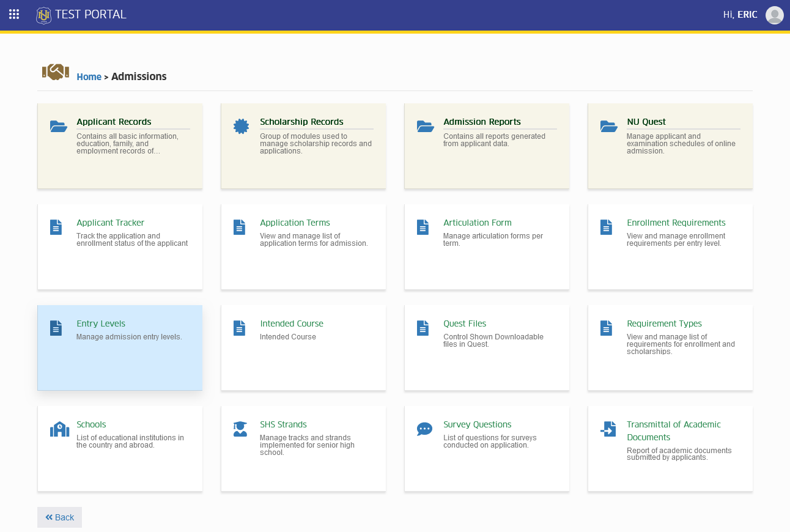
Task: Open the Requirement Types module
Action: [x=670, y=348]
